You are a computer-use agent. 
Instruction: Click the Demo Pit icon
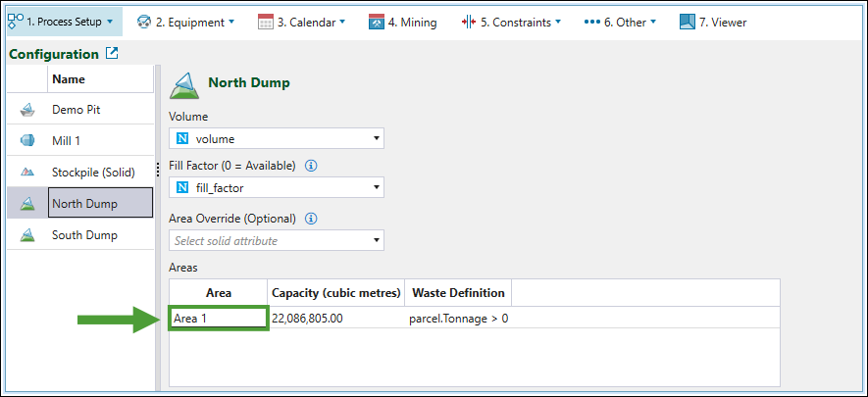coord(27,110)
